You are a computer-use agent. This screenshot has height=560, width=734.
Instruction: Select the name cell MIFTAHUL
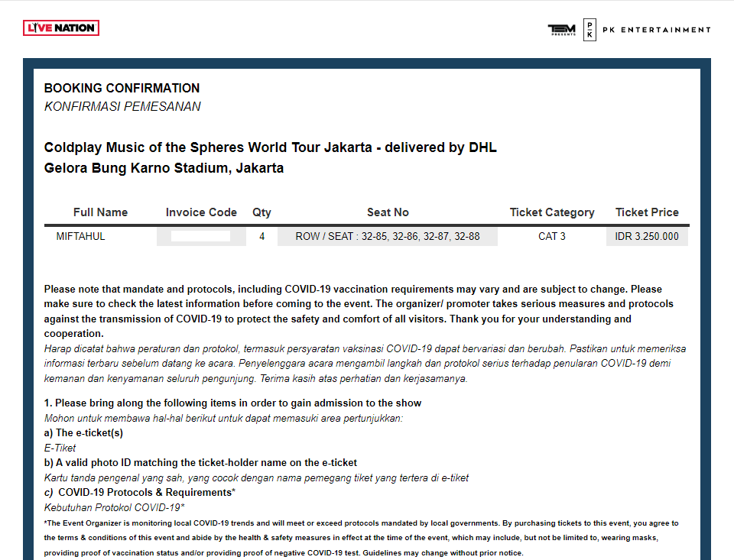(80, 236)
